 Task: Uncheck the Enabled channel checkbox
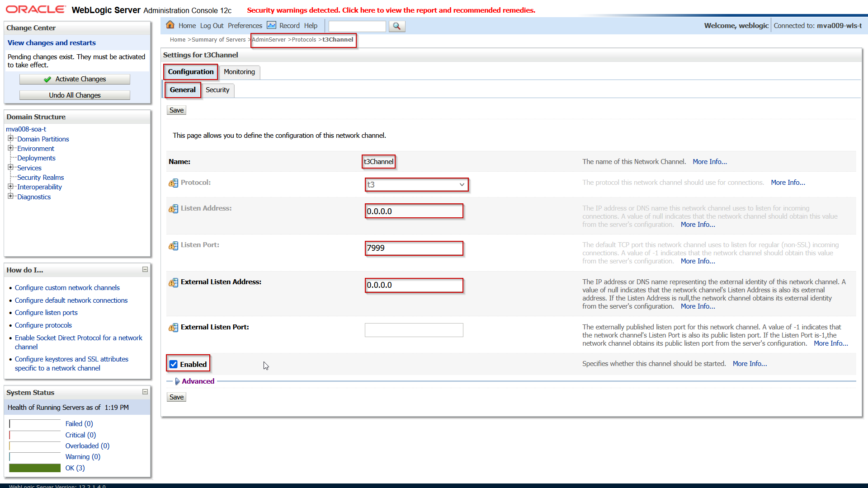click(x=174, y=364)
